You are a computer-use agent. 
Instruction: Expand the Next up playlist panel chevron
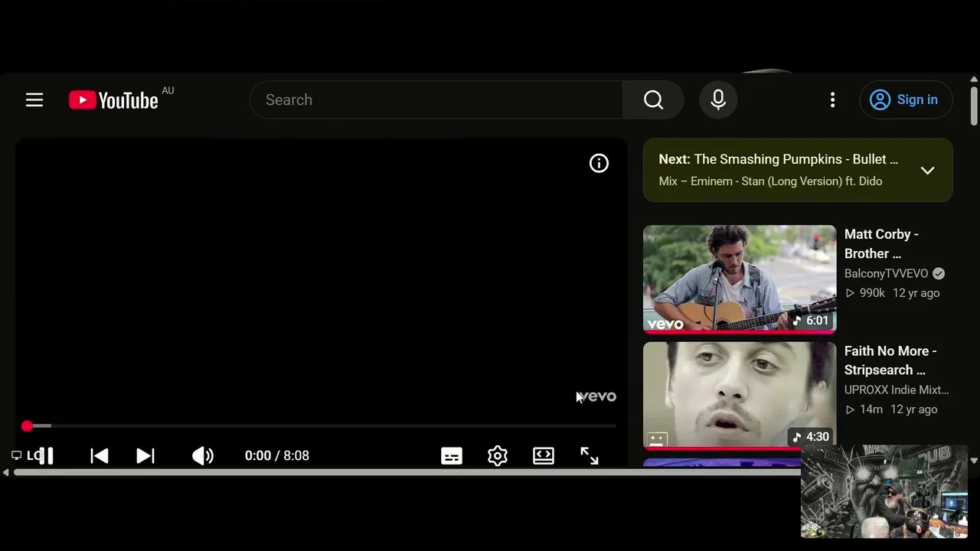927,170
